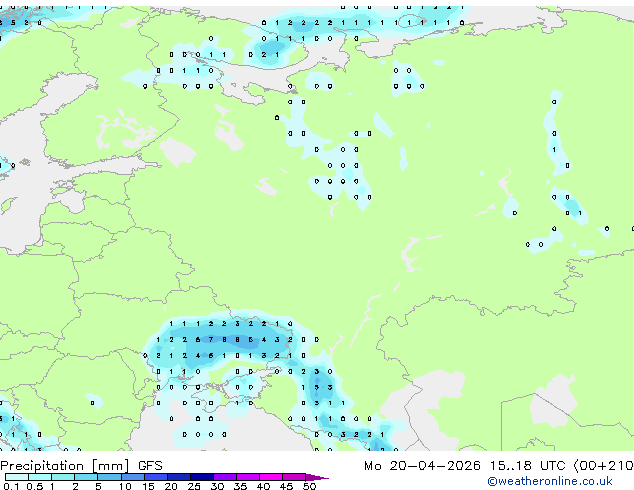Click the 'GFS' model label

coord(150,466)
